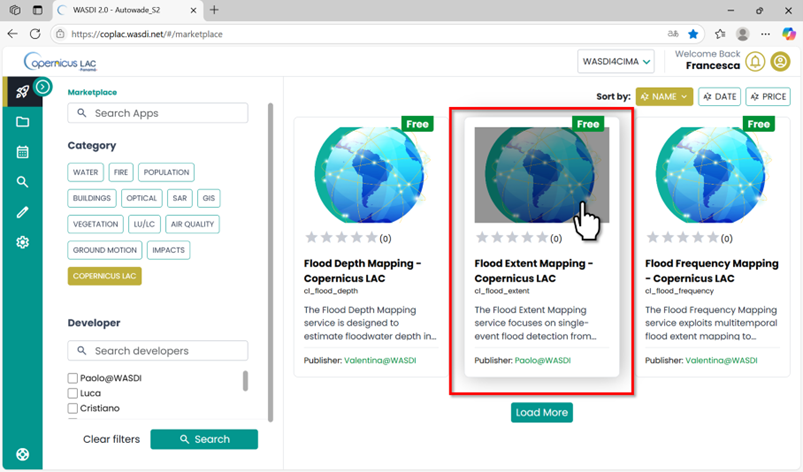Open the notifications bell icon
This screenshot has height=472, width=803.
click(x=755, y=61)
